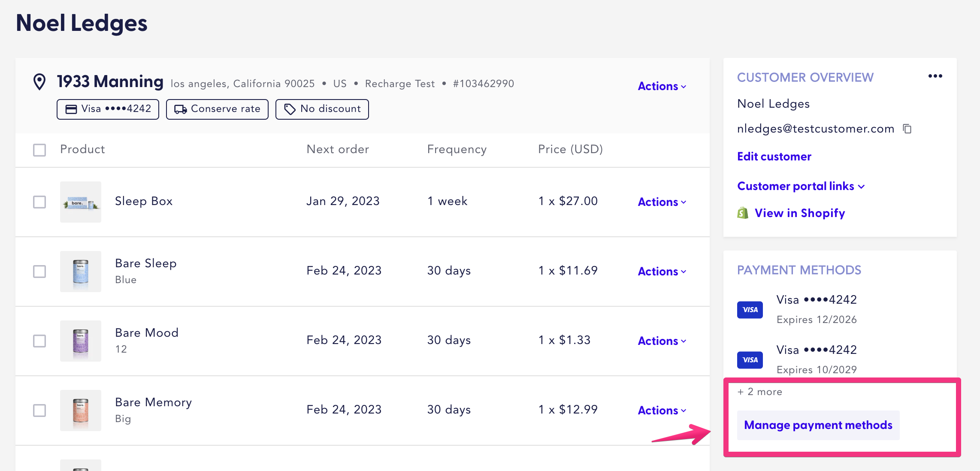980x471 pixels.
Task: Open the Actions dropdown for Bare Sleep
Action: pos(662,272)
